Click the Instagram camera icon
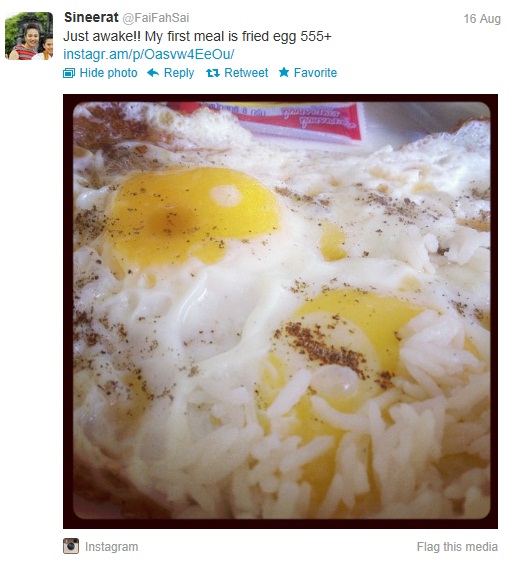Viewport: 509px width, 564px height. point(71,546)
